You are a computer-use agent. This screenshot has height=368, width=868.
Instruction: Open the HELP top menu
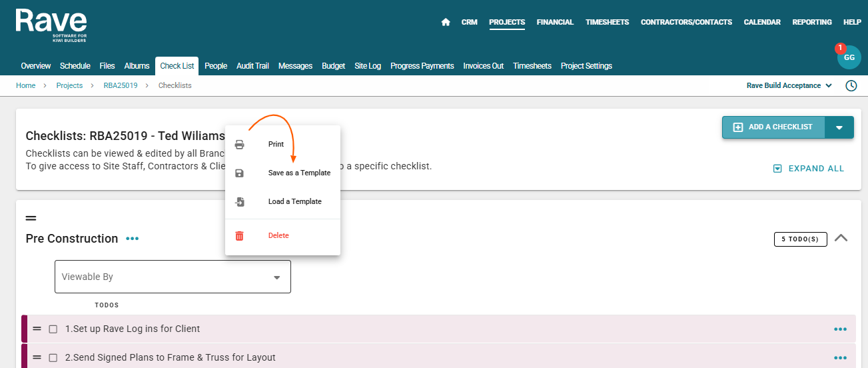tap(852, 22)
